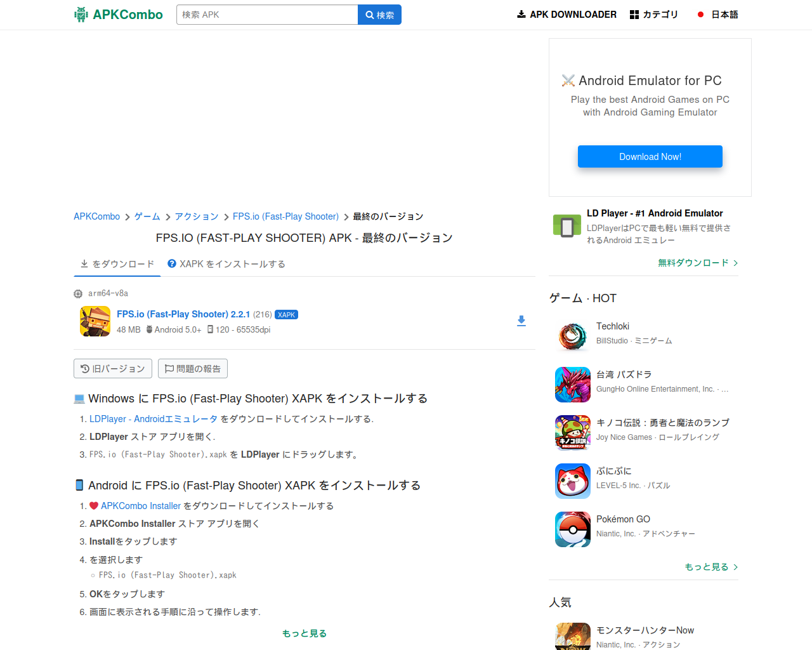The width and height of the screenshot is (812, 650).
Task: Open the カテゴリ grid menu
Action: (654, 15)
